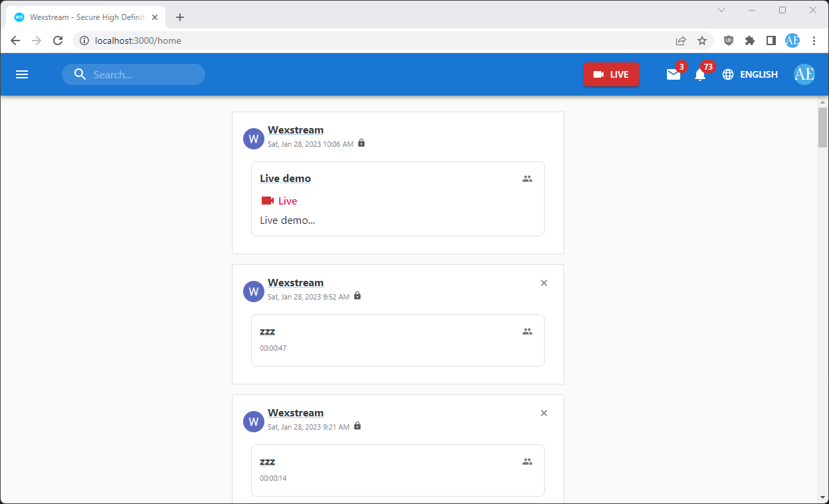The image size is (829, 504).
Task: Click the browser forward arrow
Action: [37, 41]
